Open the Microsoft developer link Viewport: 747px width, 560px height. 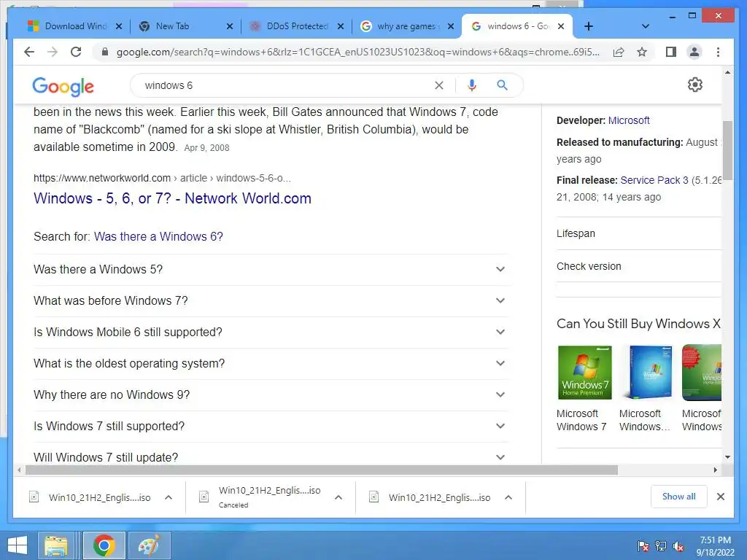pyautogui.click(x=629, y=120)
